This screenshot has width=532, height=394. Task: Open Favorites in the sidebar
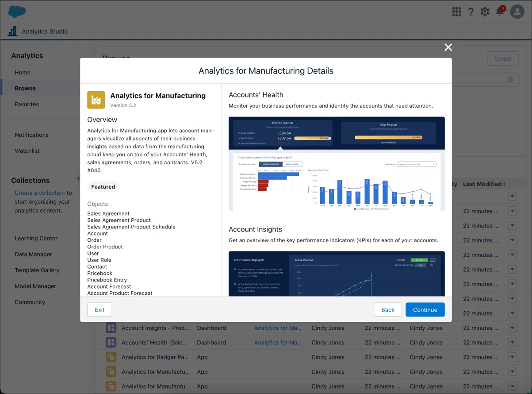[27, 104]
